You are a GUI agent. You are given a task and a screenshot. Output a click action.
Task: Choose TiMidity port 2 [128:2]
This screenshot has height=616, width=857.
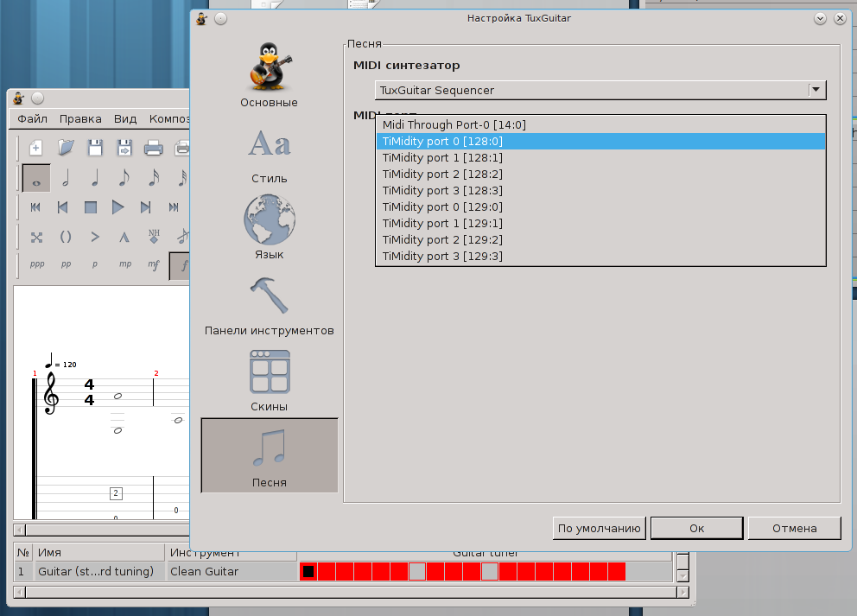(x=600, y=174)
